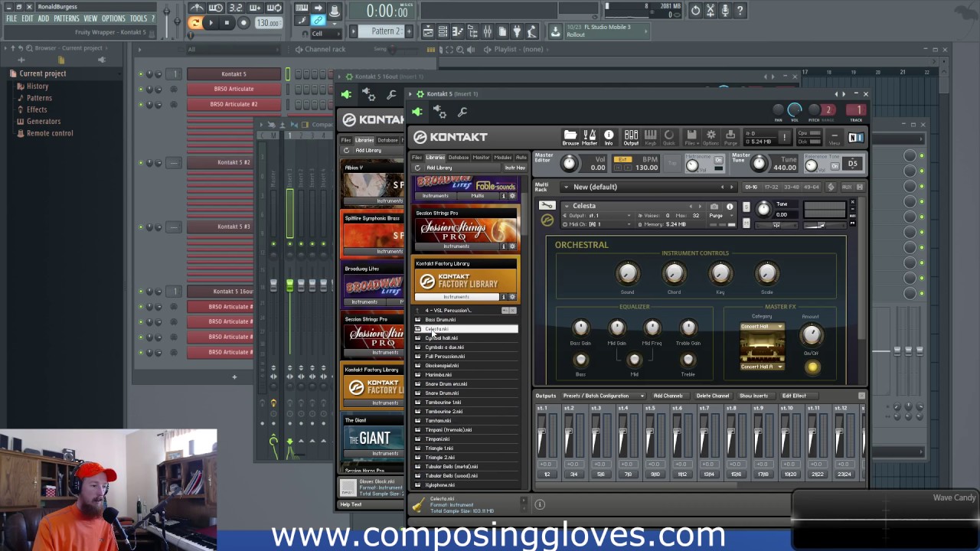Click the Kontakt Info icon
The height and width of the screenshot is (551, 980).
[x=609, y=136]
